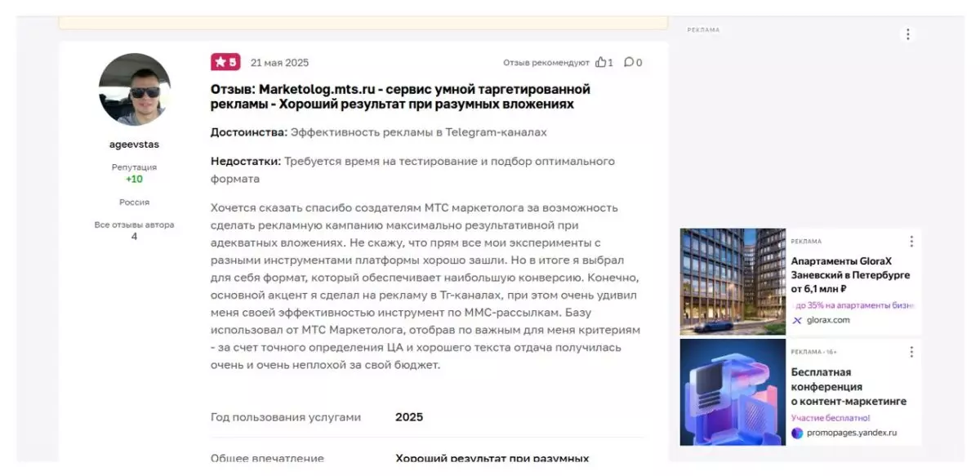Click the GloraX Заневский apartments ad headline

coord(850,275)
